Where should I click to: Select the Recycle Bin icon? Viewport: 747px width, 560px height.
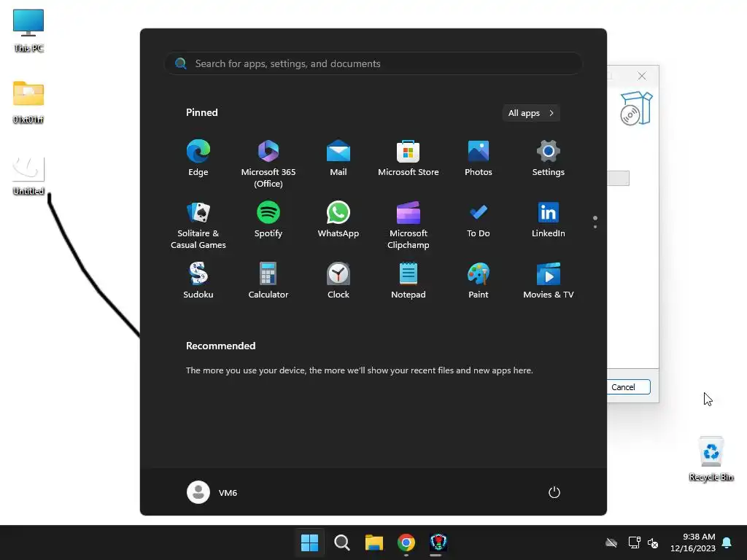click(711, 459)
